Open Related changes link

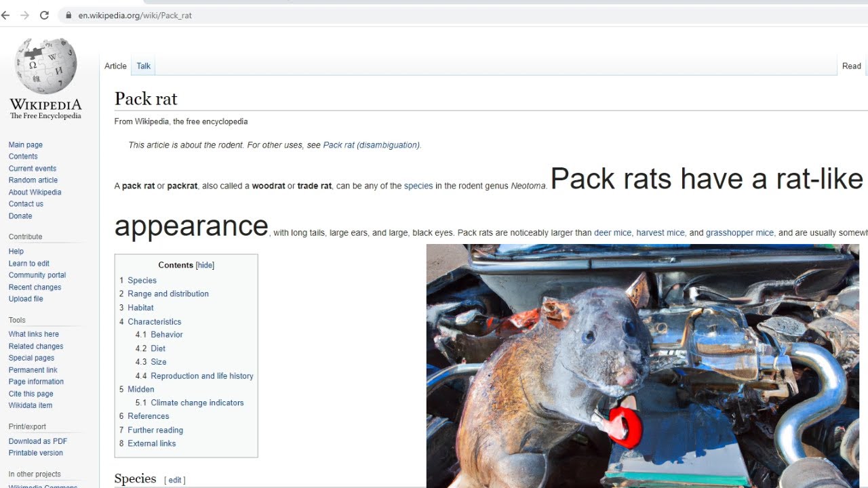(x=36, y=346)
